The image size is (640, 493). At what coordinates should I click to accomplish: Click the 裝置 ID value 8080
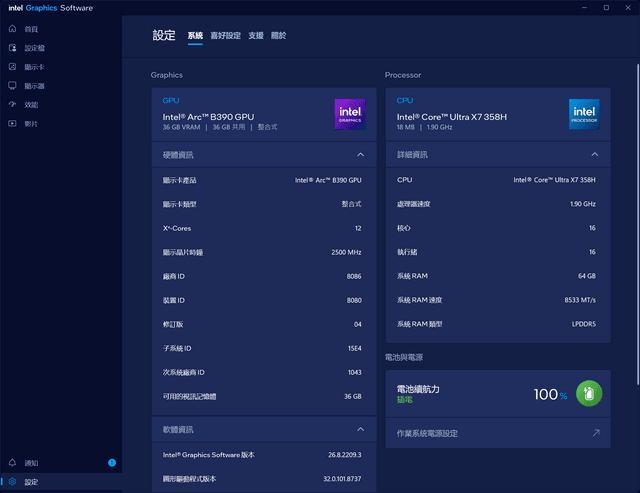coord(354,300)
